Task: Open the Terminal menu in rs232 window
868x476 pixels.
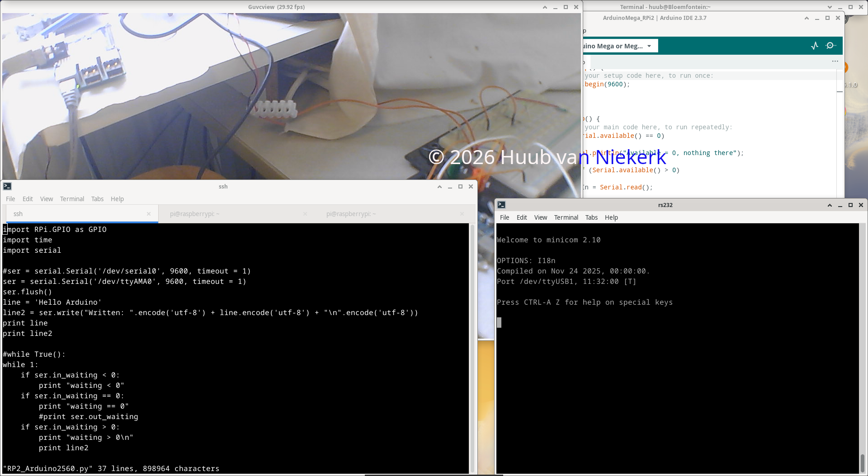Action: (x=566, y=217)
